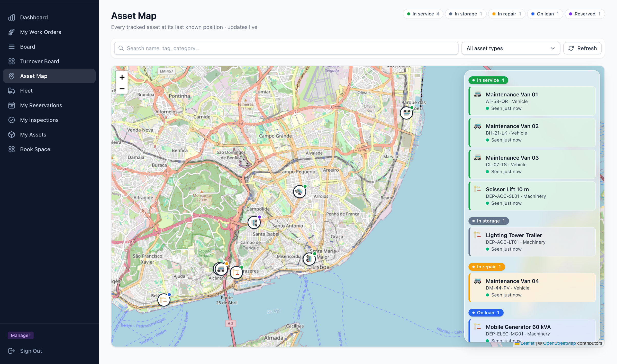Open the Leaflet attribution link
This screenshot has width=617, height=364.
click(x=527, y=343)
